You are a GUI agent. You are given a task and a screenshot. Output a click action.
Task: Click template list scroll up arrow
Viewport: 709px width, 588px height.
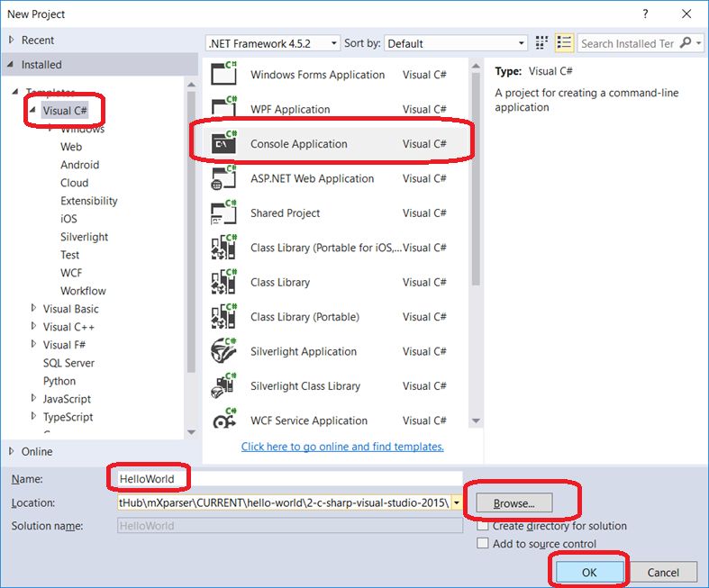(x=476, y=66)
